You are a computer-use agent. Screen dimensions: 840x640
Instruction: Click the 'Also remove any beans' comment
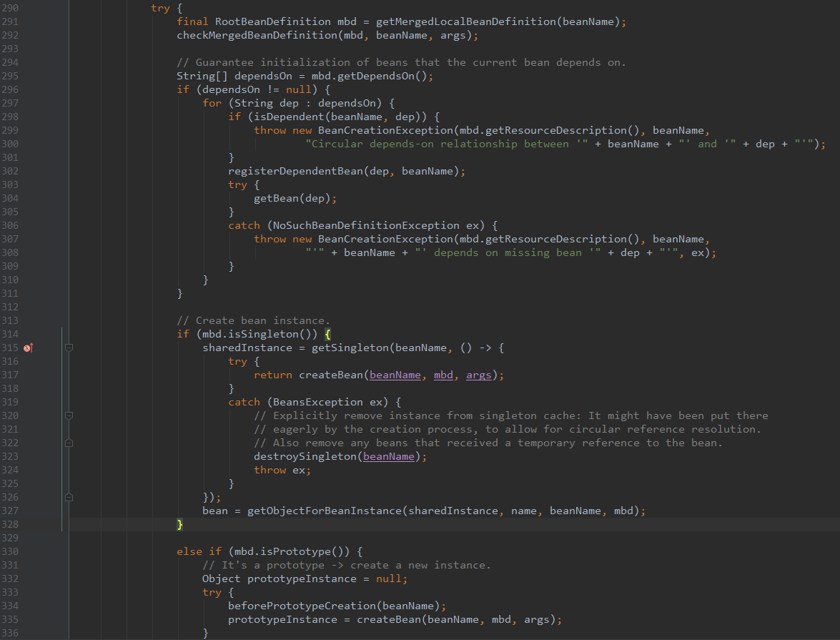click(488, 443)
